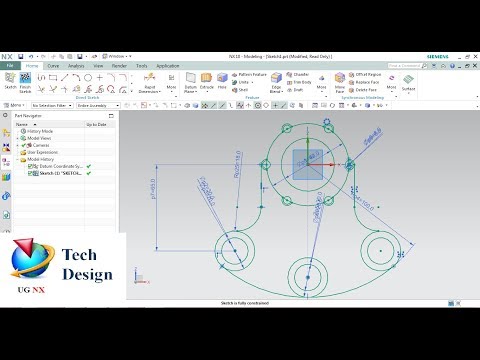Click the Surface icon

pos(408,80)
